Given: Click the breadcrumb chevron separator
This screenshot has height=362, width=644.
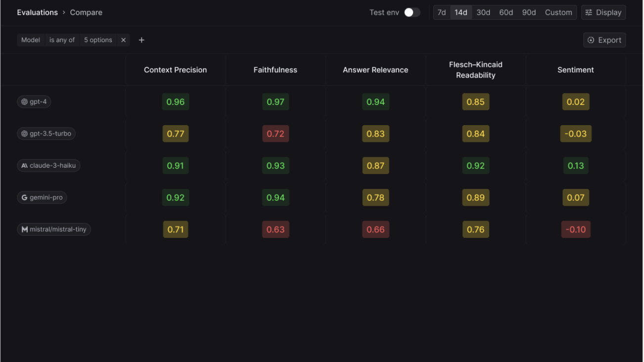Looking at the screenshot, I should [64, 12].
